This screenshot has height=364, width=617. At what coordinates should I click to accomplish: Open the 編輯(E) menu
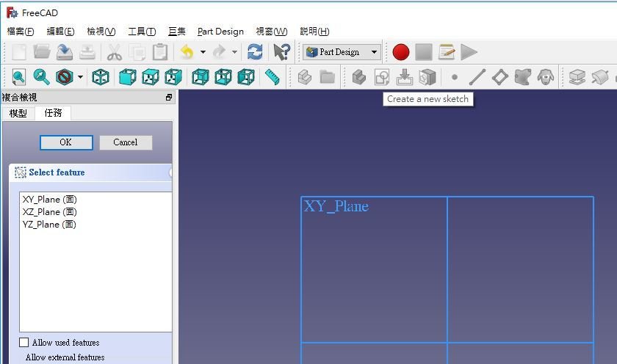60,32
